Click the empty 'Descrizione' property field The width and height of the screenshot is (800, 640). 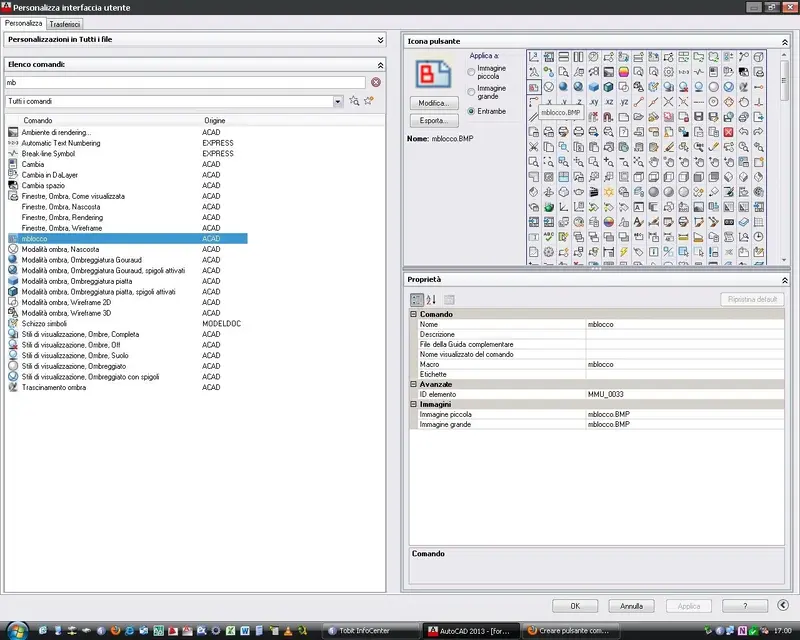685,334
